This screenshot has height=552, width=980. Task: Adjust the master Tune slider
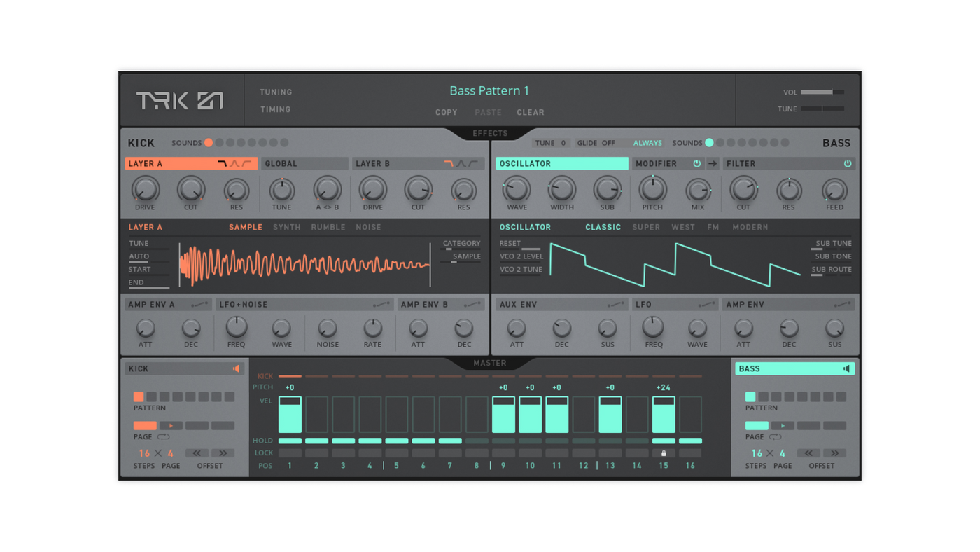pos(822,109)
